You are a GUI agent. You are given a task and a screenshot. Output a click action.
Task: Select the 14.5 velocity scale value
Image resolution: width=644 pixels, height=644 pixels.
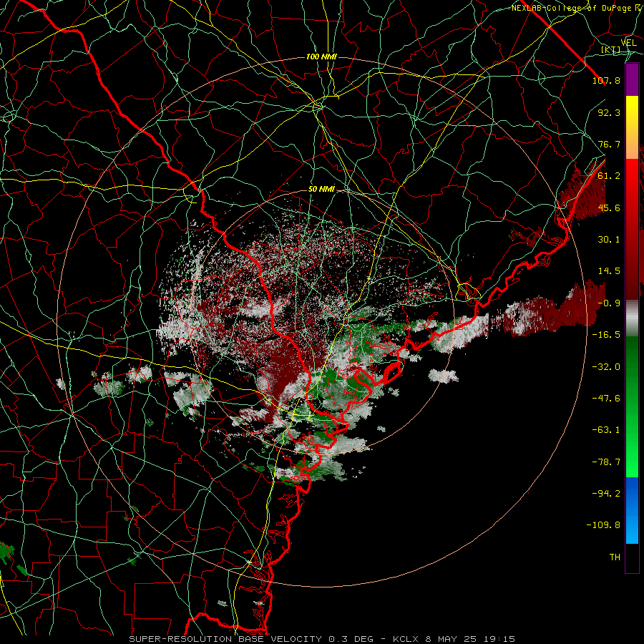[x=609, y=271]
